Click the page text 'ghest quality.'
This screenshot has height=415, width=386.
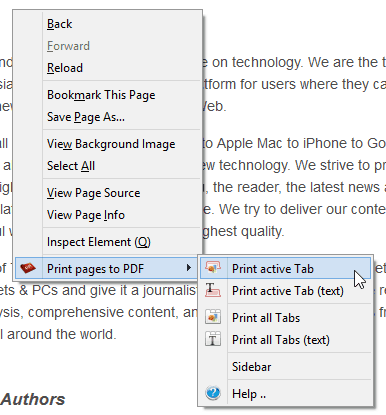(x=243, y=231)
